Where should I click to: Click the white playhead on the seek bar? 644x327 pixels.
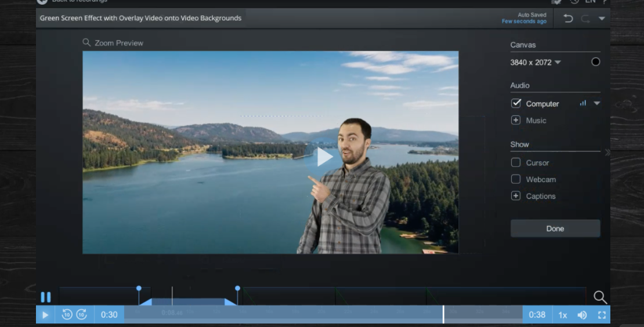(x=444, y=314)
